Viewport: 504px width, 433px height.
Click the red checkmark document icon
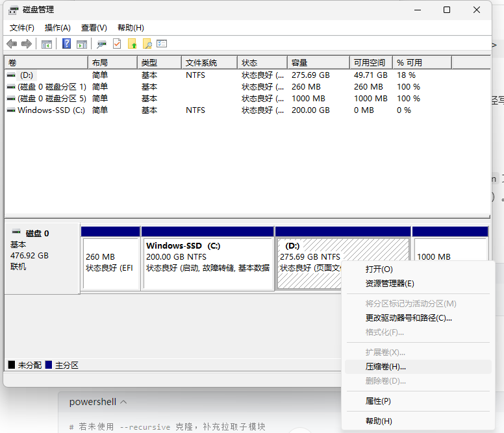pyautogui.click(x=117, y=43)
